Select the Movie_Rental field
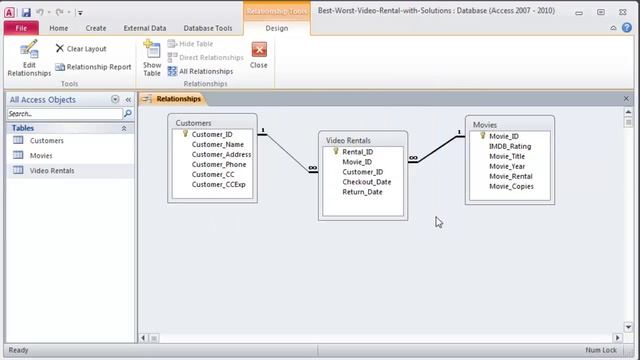Screen dimensions: 640x360 pos(510,176)
